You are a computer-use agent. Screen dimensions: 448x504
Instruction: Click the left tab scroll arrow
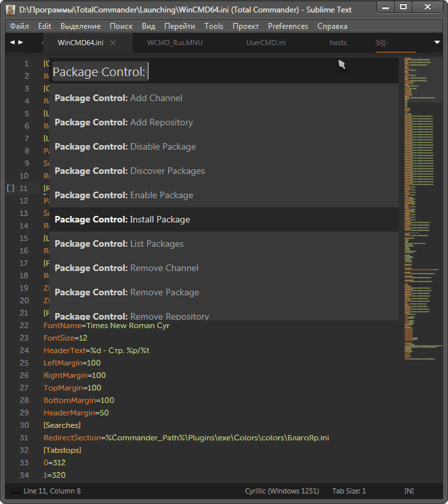coord(12,42)
